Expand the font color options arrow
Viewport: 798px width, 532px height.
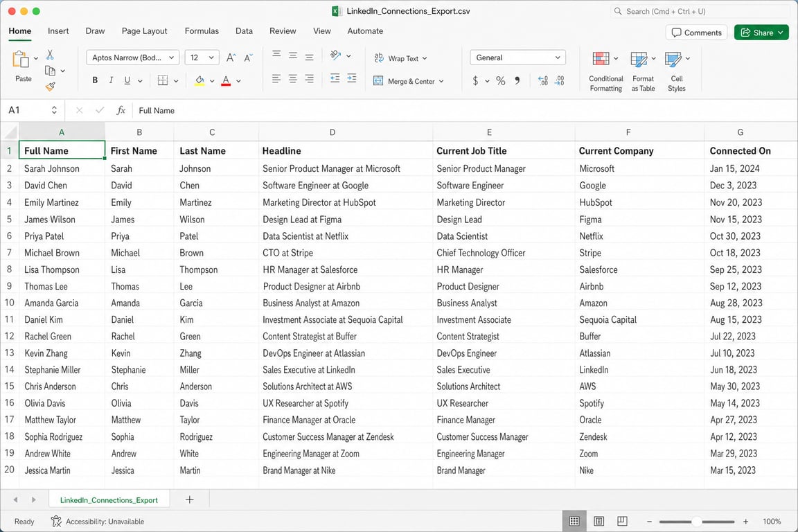[x=238, y=81]
